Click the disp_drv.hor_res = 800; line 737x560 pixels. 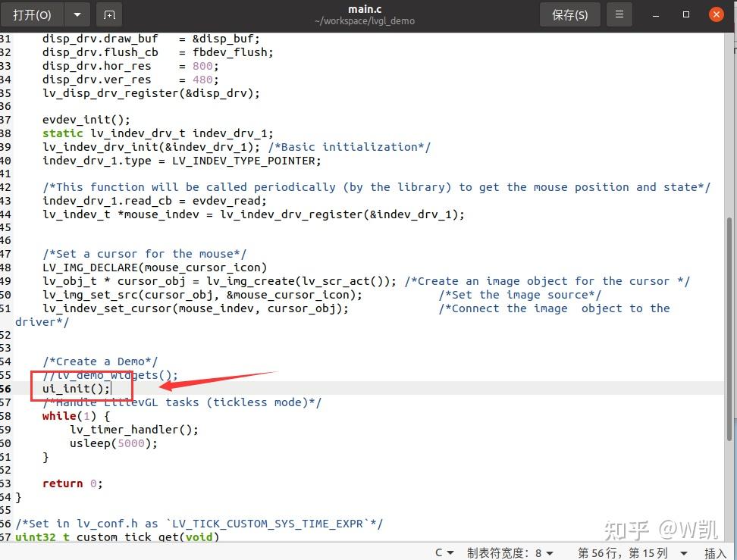tap(130, 66)
